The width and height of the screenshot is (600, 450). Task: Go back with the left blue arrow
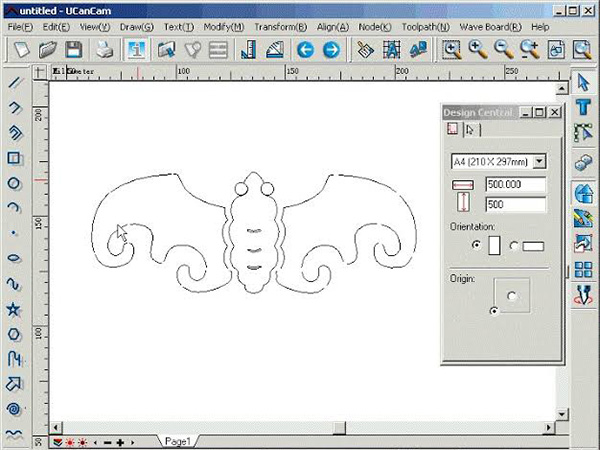click(x=305, y=50)
